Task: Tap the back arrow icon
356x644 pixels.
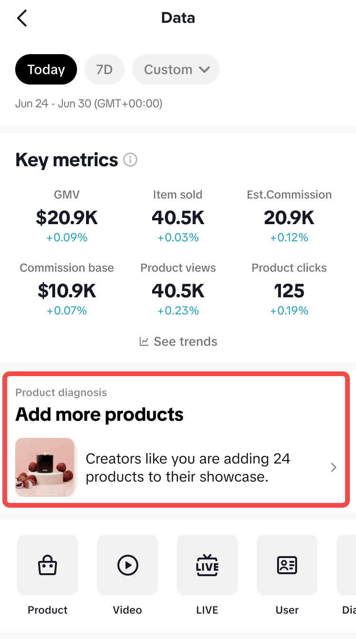Action: point(22,19)
